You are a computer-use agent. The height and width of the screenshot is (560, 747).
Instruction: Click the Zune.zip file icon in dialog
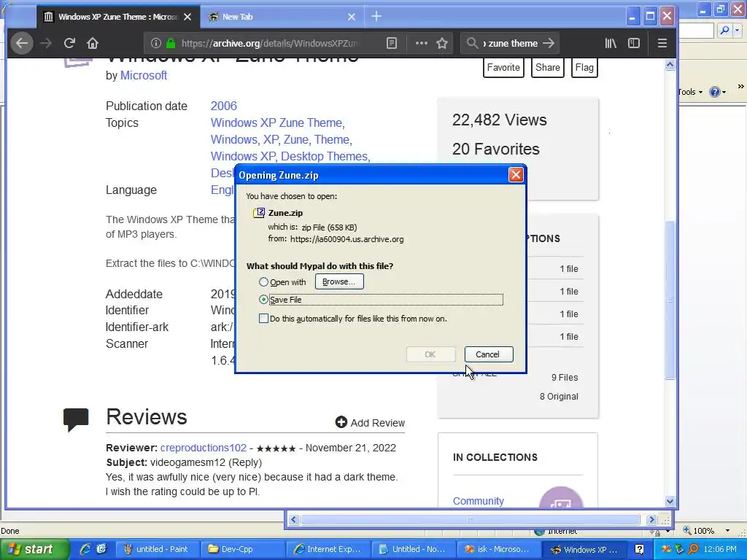pos(259,213)
